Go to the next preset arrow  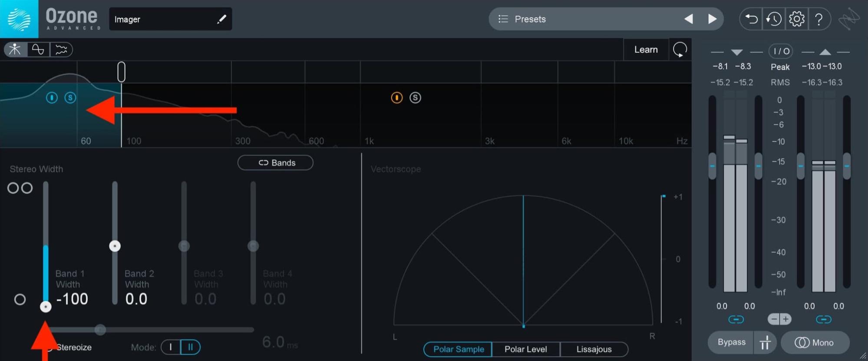click(x=712, y=19)
